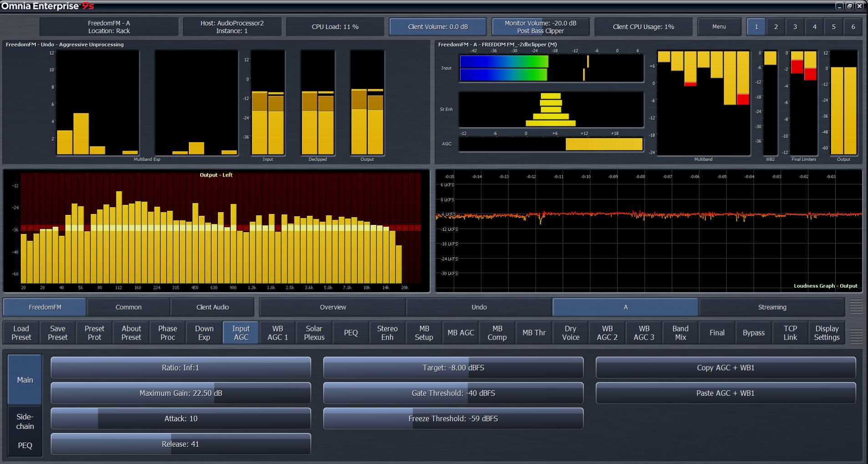The width and height of the screenshot is (868, 464).
Task: Click the Attack 10 slider
Action: (181, 418)
